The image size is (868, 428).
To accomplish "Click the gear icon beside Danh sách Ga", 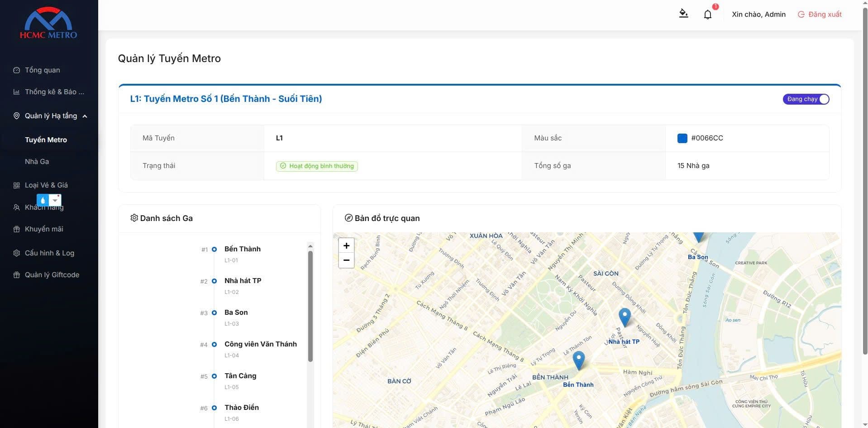I will click(134, 218).
